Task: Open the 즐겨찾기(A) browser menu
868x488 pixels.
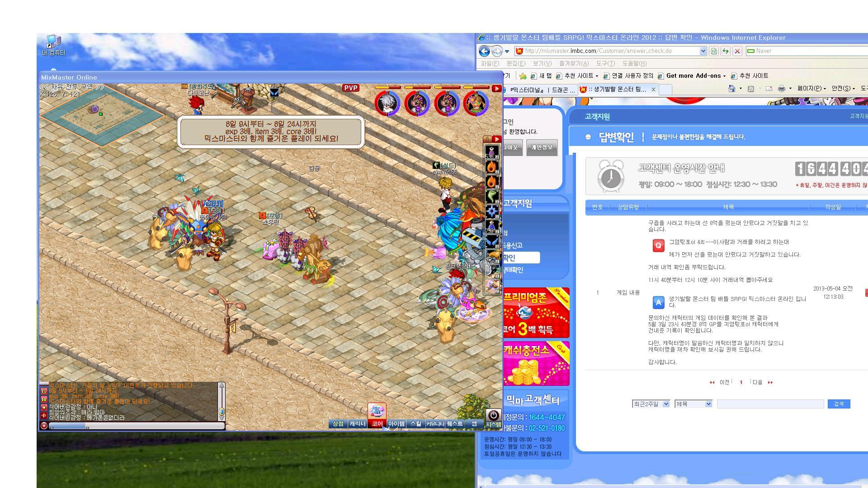Action: point(574,63)
